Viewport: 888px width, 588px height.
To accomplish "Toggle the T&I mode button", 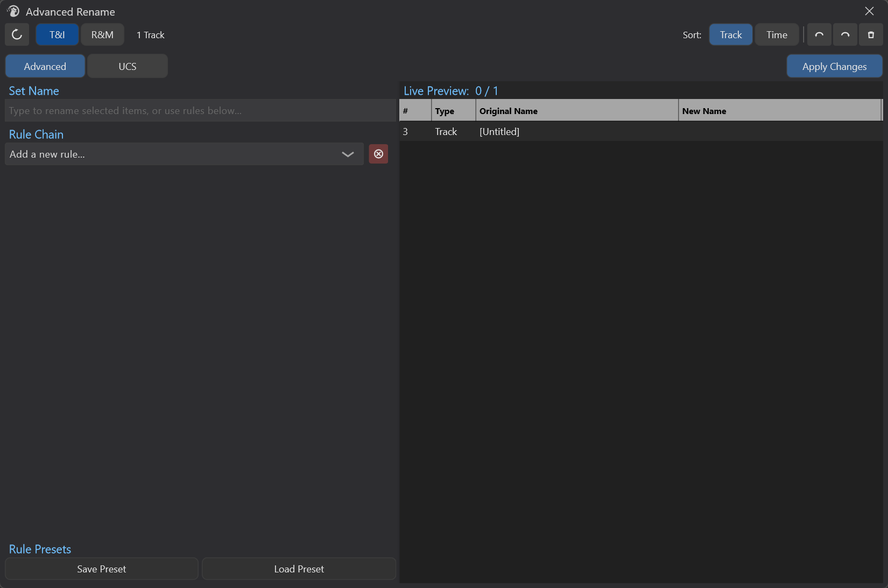I will point(57,34).
